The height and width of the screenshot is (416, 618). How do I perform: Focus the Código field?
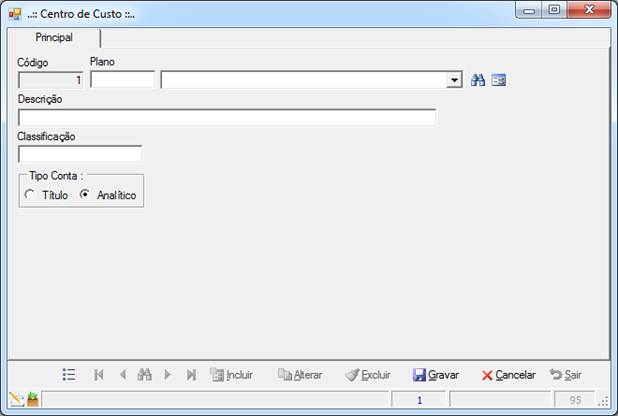[x=50, y=80]
